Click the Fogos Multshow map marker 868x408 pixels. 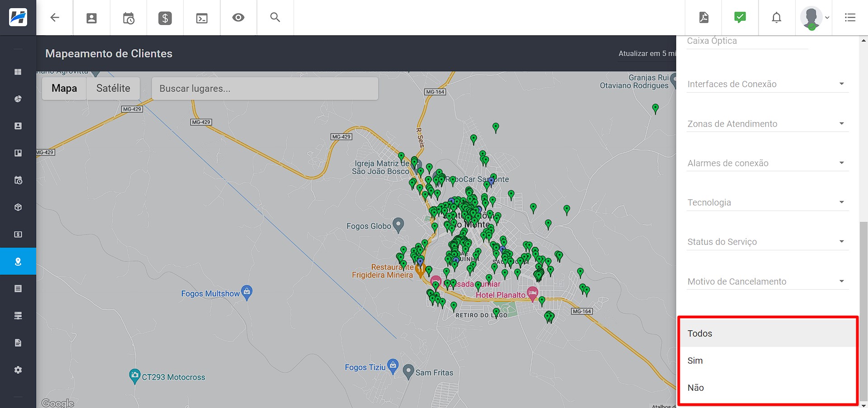[247, 292]
